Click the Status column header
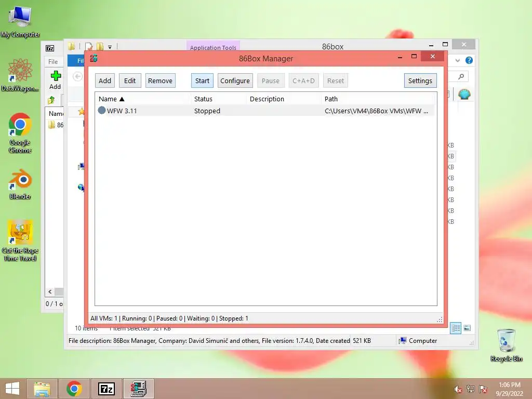The height and width of the screenshot is (399, 532). (x=219, y=99)
